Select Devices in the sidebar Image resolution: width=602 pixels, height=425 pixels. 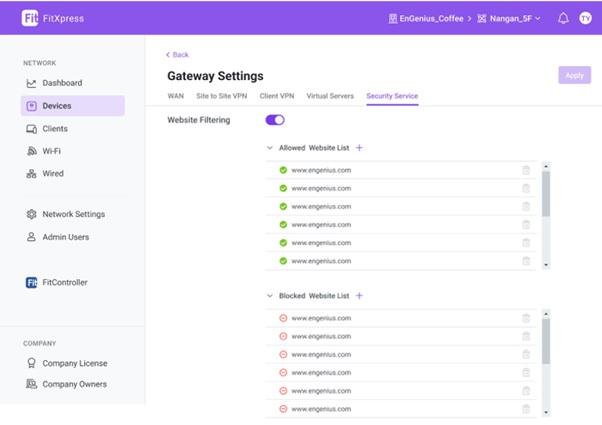point(73,106)
